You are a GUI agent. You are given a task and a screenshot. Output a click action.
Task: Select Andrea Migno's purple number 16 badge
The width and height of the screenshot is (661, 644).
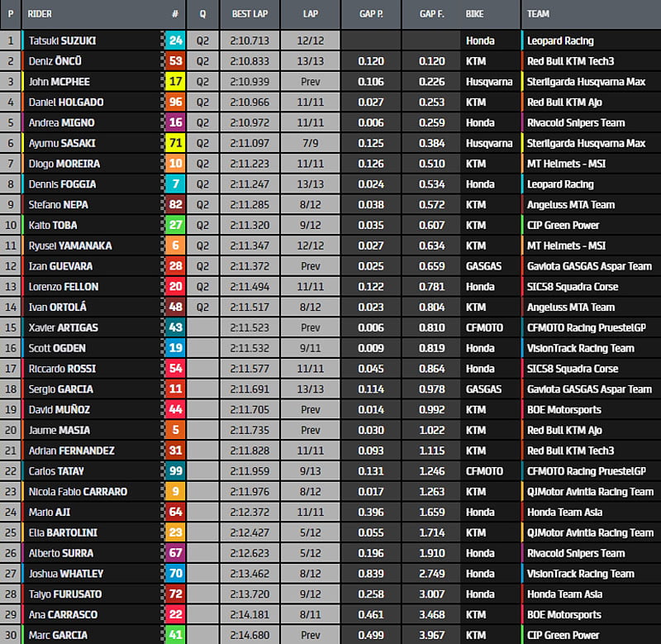[x=175, y=122]
